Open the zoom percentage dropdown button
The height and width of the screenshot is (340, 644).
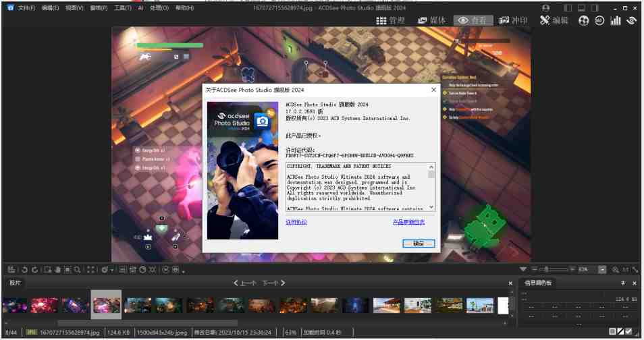pyautogui.click(x=602, y=270)
